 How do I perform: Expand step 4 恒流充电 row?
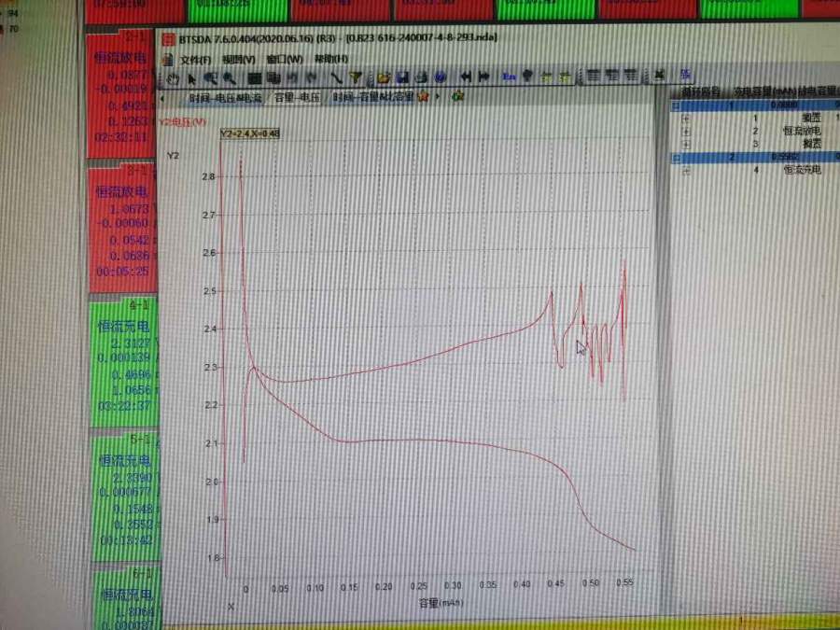click(x=686, y=171)
